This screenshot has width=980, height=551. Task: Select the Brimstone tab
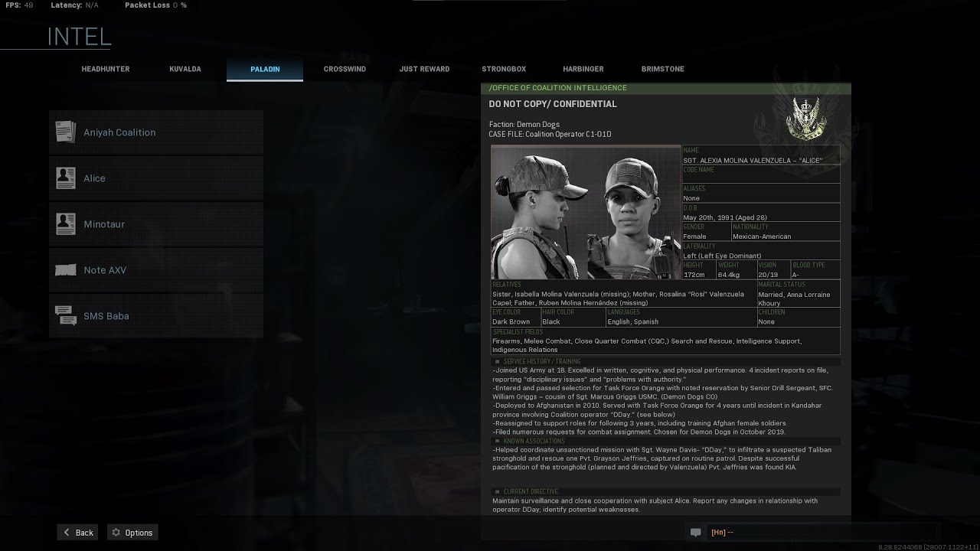(663, 69)
